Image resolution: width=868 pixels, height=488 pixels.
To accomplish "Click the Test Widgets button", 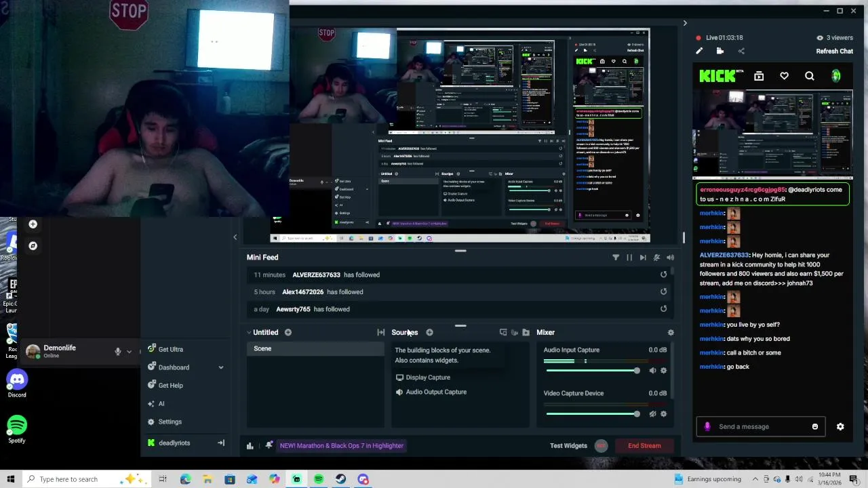I will click(x=568, y=445).
